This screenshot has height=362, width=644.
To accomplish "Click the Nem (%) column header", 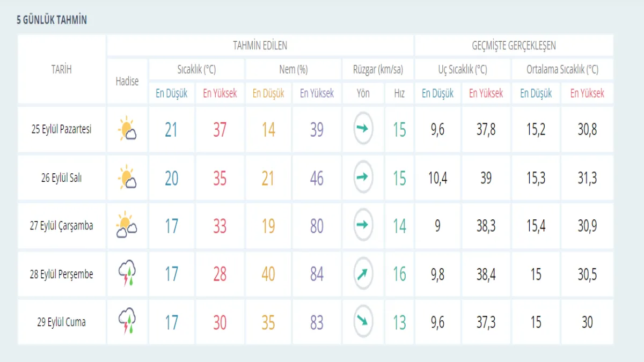I will 293,70.
